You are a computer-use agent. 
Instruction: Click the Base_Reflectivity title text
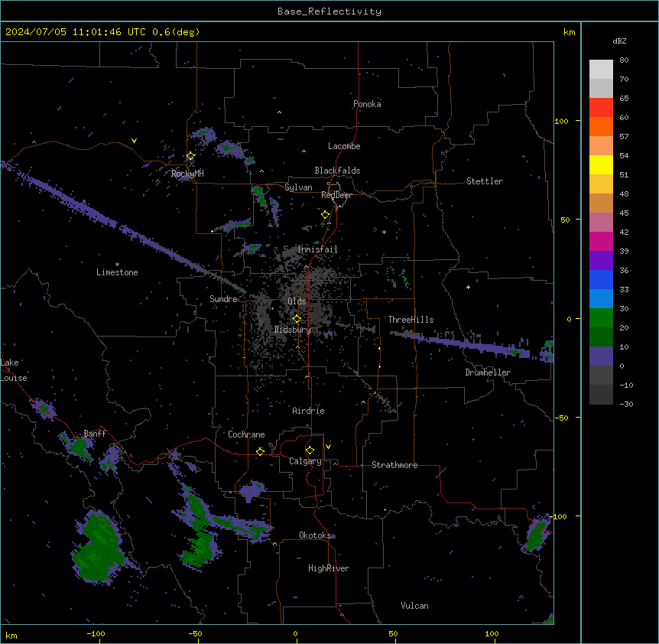(329, 11)
